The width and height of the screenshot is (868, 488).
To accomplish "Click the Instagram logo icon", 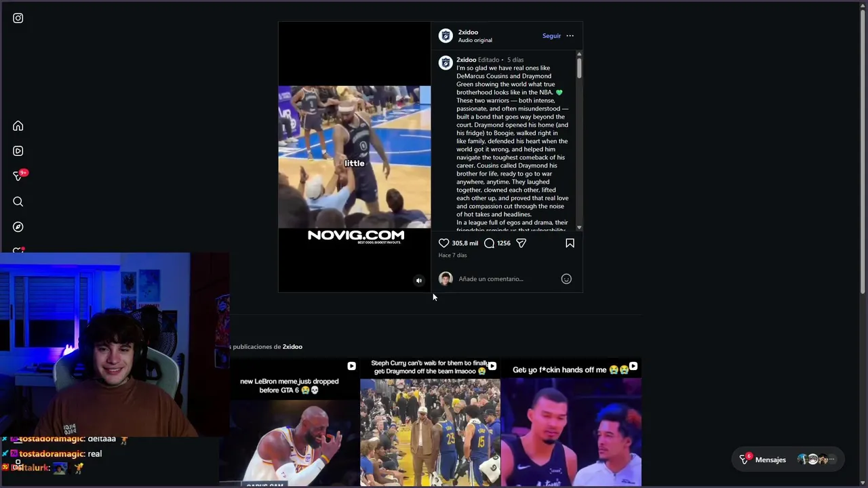I will [18, 18].
